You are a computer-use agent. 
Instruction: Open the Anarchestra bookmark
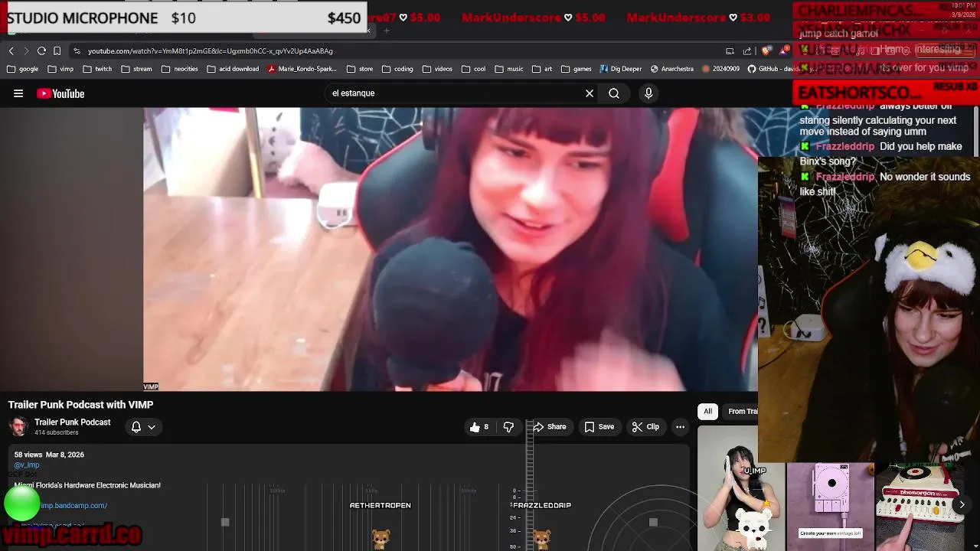pyautogui.click(x=671, y=69)
